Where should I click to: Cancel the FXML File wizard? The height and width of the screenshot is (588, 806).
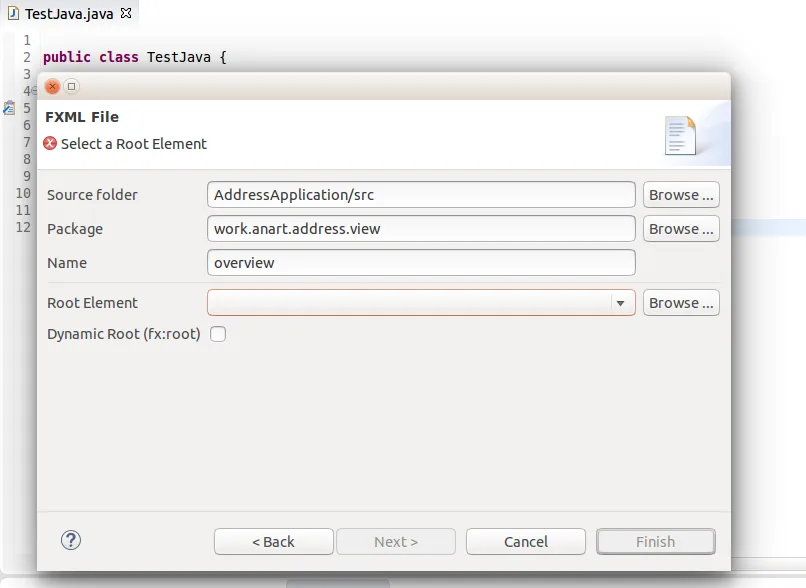click(x=526, y=542)
